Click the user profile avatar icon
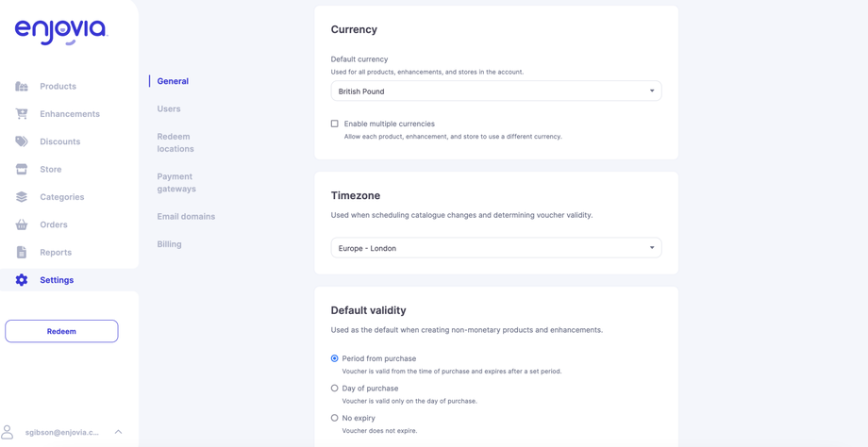The height and width of the screenshot is (447, 868). [8, 432]
